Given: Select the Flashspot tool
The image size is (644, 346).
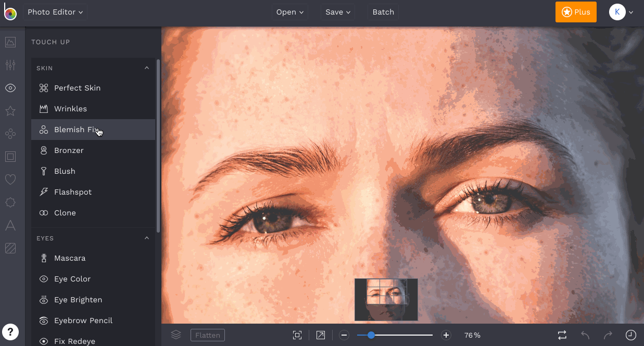Looking at the screenshot, I should (x=93, y=192).
